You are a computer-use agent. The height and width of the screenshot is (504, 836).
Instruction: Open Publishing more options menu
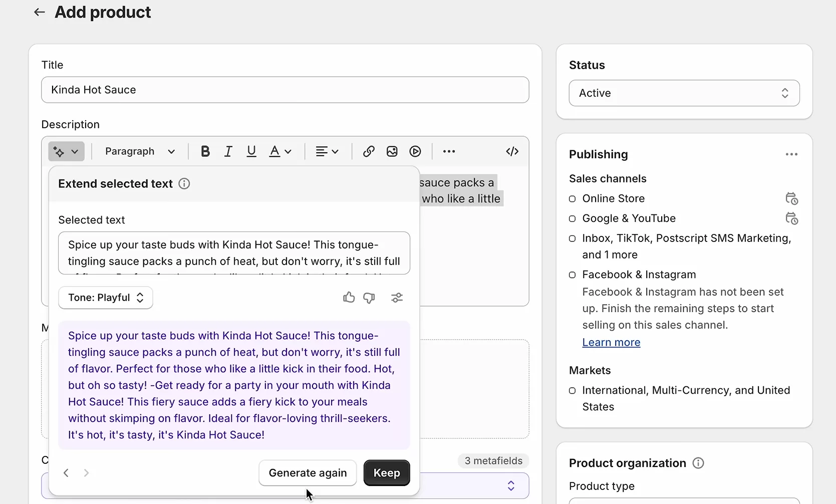791,154
